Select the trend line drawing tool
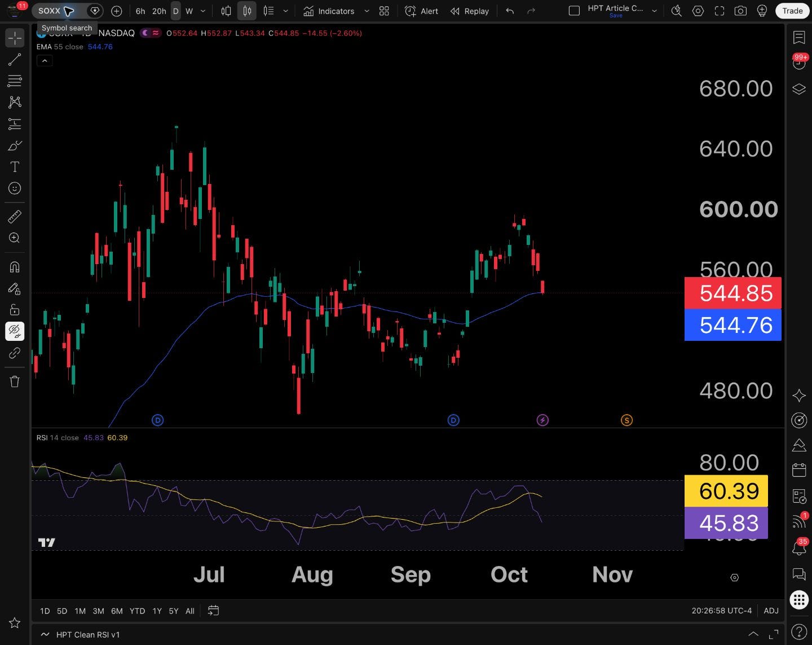This screenshot has width=812, height=645. [15, 59]
